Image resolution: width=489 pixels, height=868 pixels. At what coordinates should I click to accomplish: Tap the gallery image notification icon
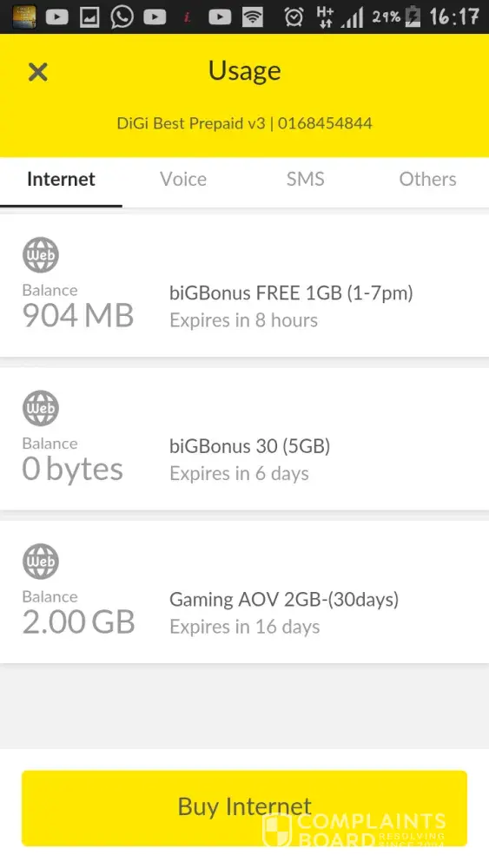pos(89,17)
